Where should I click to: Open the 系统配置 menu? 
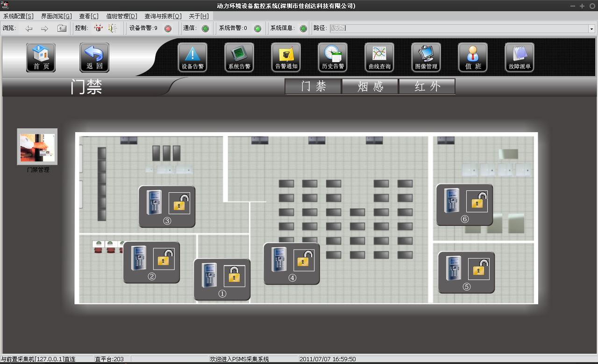pyautogui.click(x=18, y=16)
